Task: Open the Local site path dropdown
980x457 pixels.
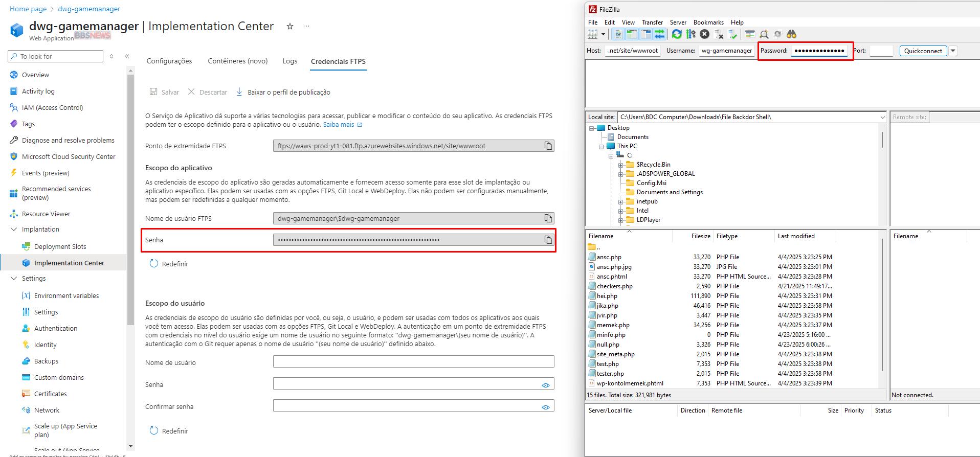Action: click(x=882, y=117)
